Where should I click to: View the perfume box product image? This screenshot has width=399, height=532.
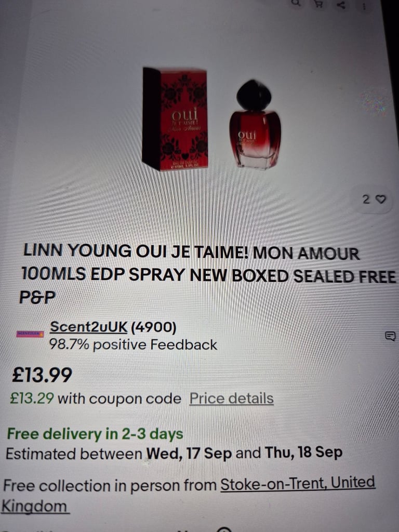(x=175, y=119)
